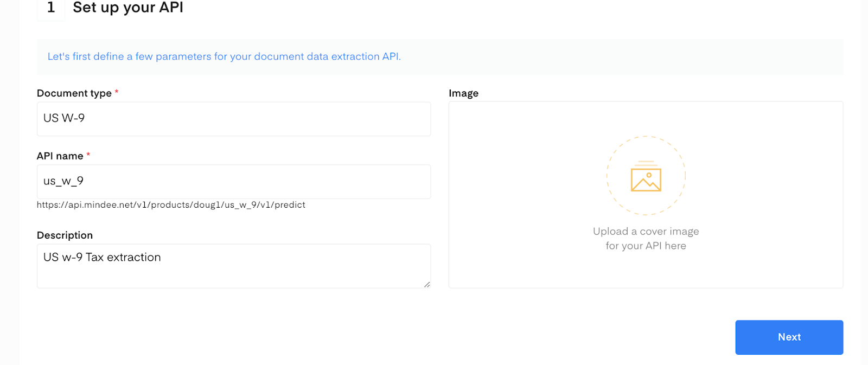This screenshot has height=365, width=868.
Task: Click the red asterisk beside API name
Action: [88, 155]
